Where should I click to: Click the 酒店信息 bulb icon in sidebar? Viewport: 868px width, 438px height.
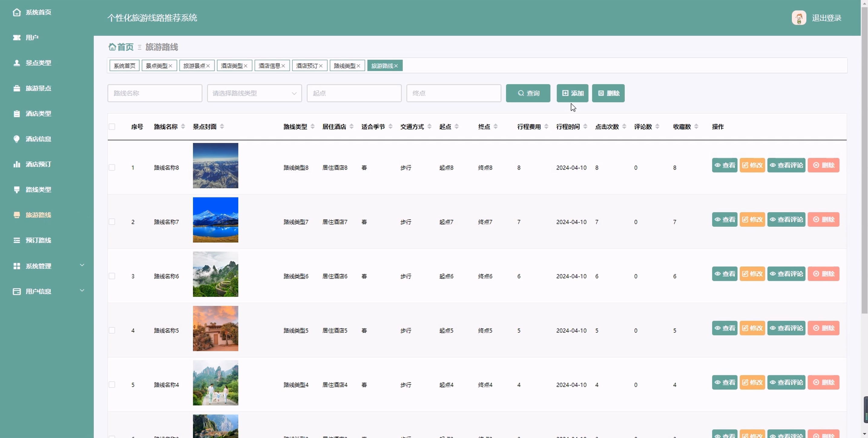17,139
